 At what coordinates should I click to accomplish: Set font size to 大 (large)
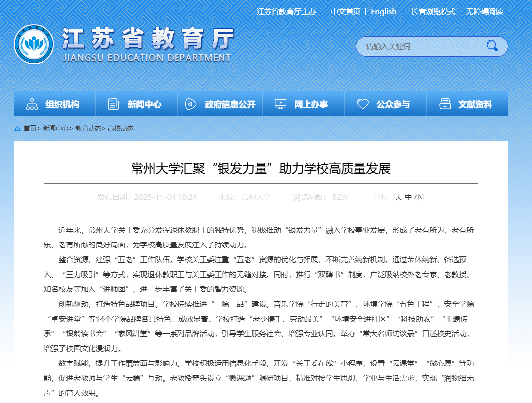pos(399,197)
